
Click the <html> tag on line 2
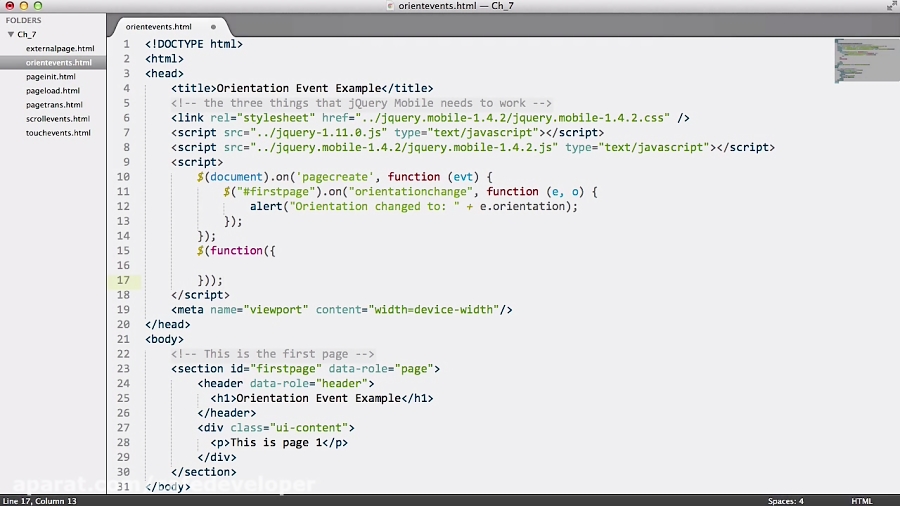click(x=164, y=59)
